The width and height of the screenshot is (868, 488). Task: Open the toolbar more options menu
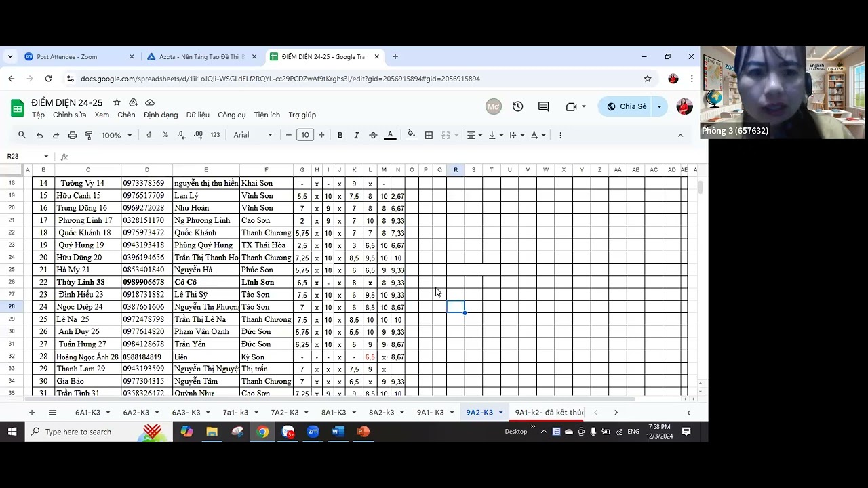pyautogui.click(x=560, y=135)
